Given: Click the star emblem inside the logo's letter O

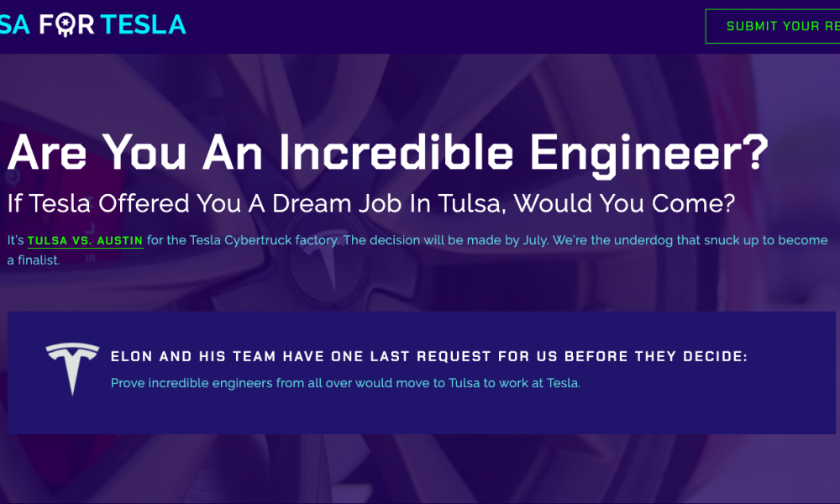Looking at the screenshot, I should click(65, 24).
